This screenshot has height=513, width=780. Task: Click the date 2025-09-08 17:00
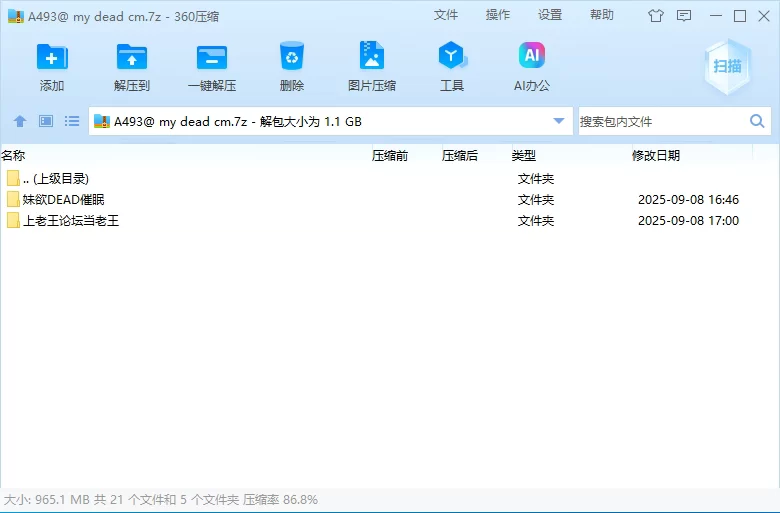point(688,220)
